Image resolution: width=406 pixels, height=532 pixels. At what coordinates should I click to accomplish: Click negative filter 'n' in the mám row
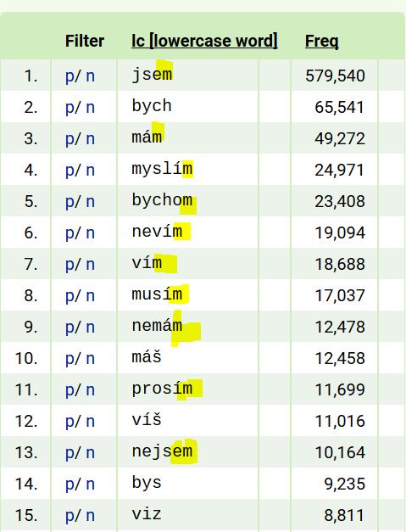pos(90,139)
